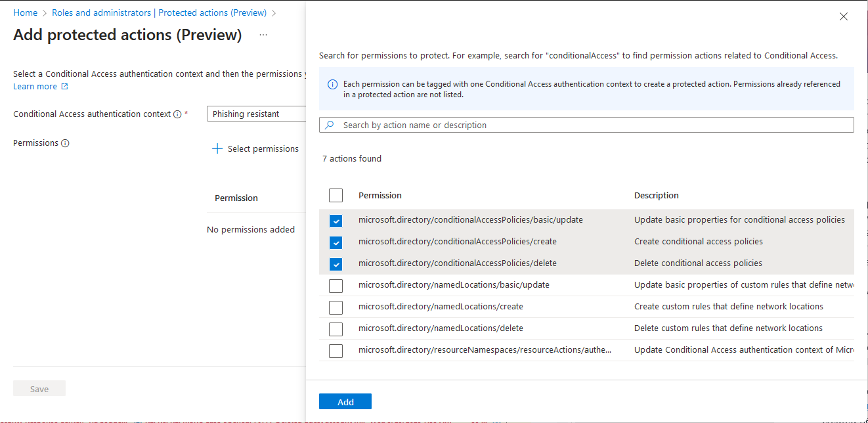Viewport: 868px width, 423px height.
Task: Click the Save button
Action: click(x=39, y=388)
